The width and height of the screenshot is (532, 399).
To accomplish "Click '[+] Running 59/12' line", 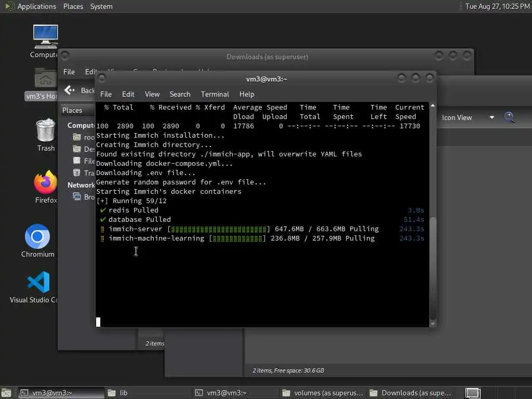I will click(131, 201).
